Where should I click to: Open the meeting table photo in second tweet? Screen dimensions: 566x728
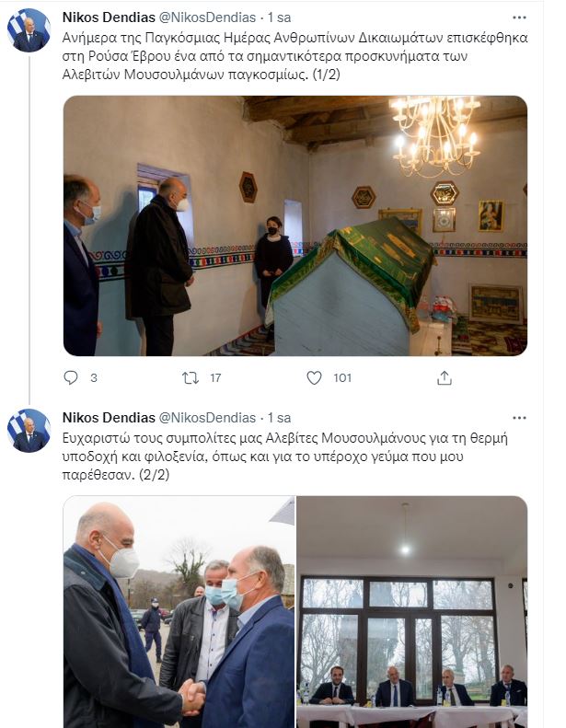[x=412, y=612]
